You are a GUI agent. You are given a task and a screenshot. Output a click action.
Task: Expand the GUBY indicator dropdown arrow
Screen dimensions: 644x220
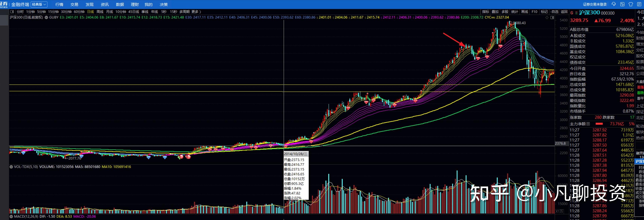[x=46, y=17]
